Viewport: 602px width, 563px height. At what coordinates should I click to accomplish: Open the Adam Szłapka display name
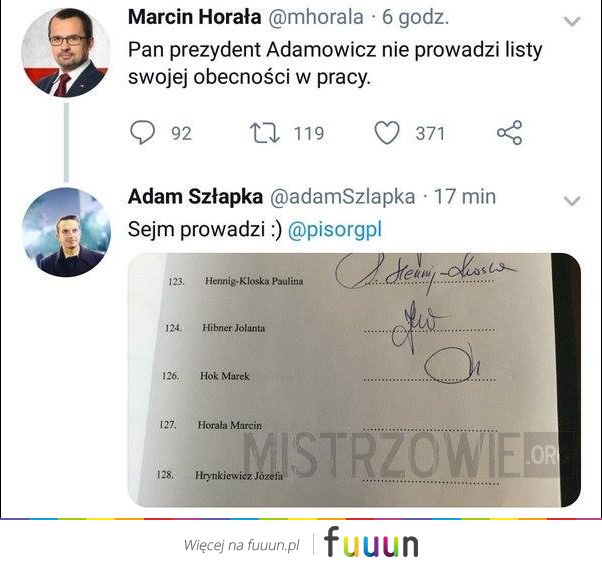[195, 197]
